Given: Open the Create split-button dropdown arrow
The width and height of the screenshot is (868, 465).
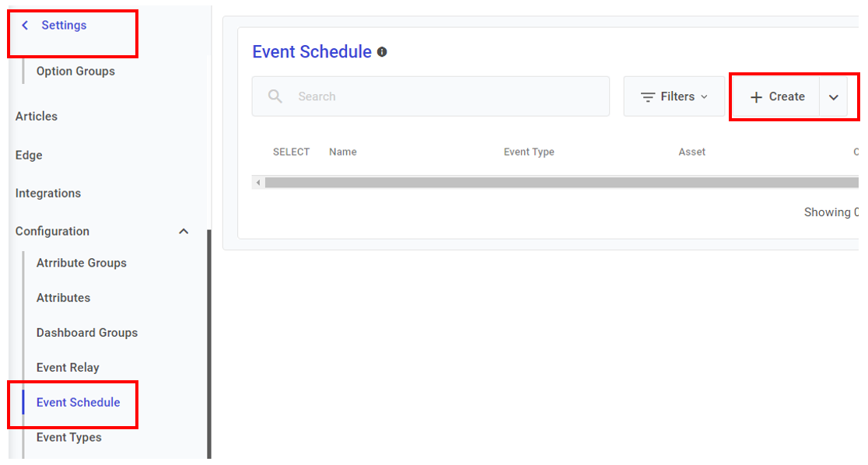Looking at the screenshot, I should 834,97.
